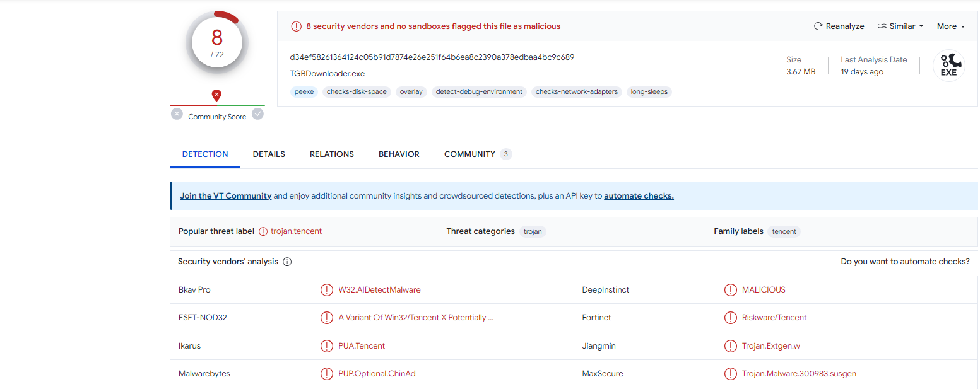
Task: Vote harmless with the checkmark community score button
Action: coord(257,114)
